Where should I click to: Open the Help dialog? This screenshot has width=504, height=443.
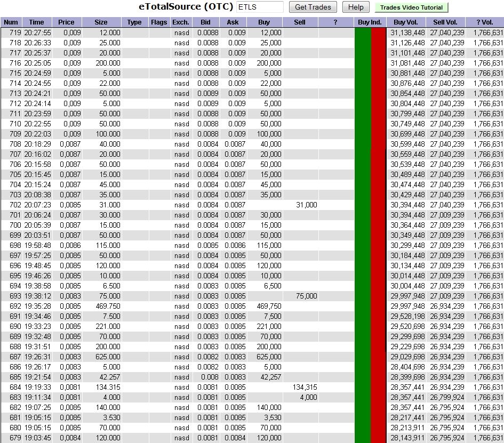point(356,7)
